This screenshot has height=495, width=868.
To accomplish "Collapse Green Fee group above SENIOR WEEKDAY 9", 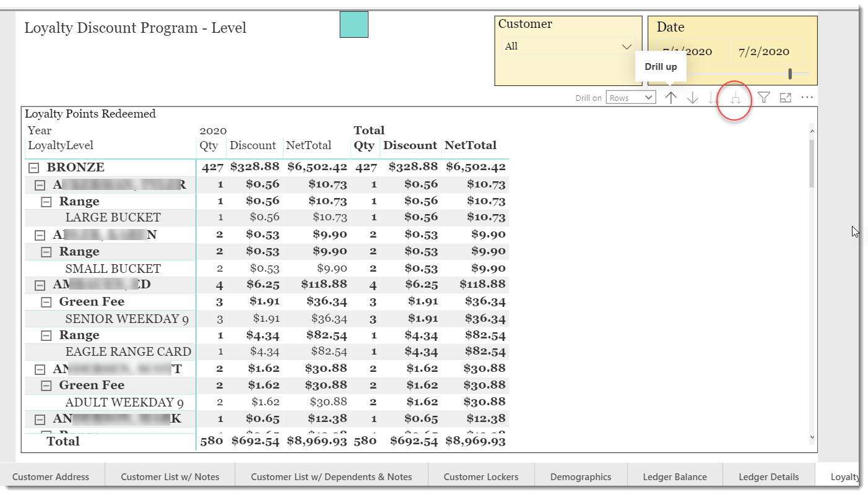I will [x=46, y=302].
